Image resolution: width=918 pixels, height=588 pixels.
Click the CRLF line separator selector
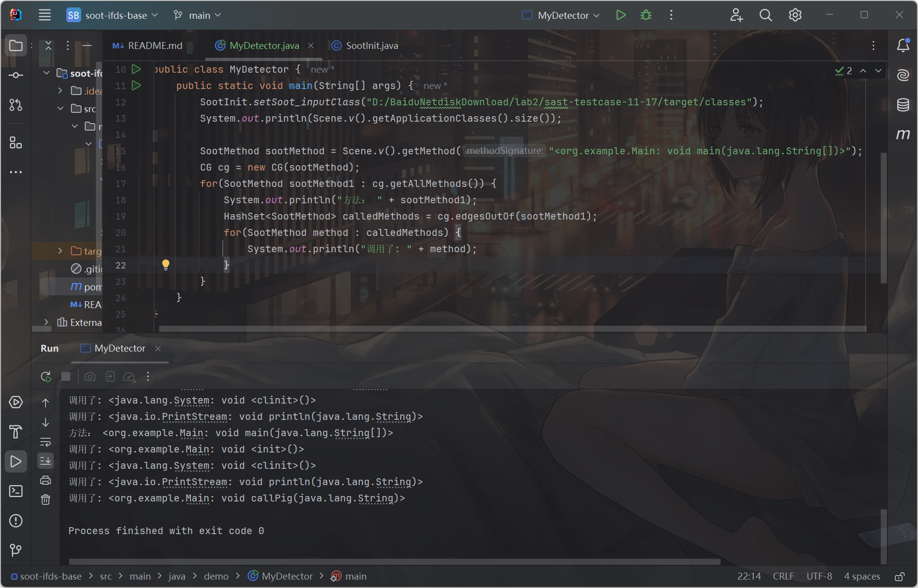[783, 577]
